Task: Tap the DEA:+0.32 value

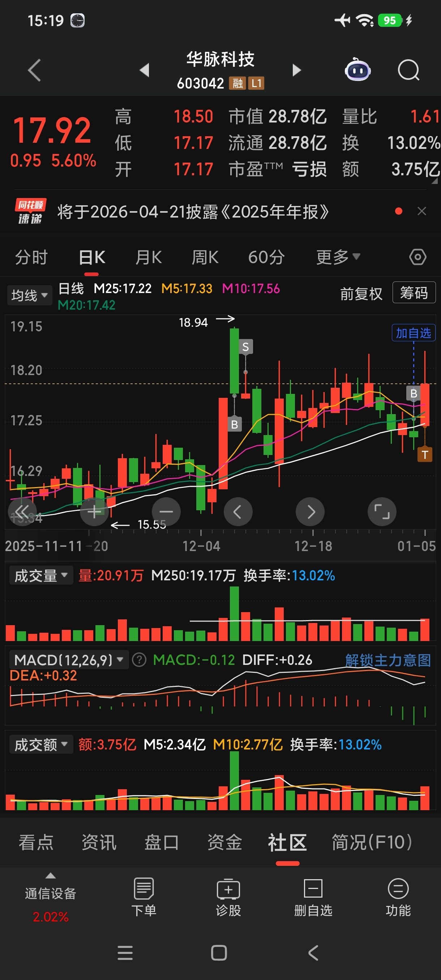Action: (43, 675)
